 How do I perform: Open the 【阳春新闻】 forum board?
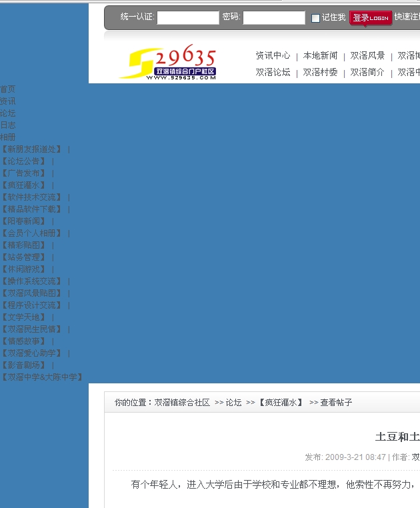click(23, 221)
